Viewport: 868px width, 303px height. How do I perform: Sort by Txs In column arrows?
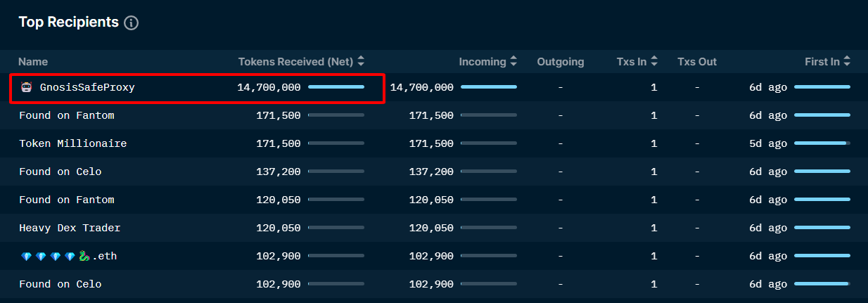[x=654, y=62]
